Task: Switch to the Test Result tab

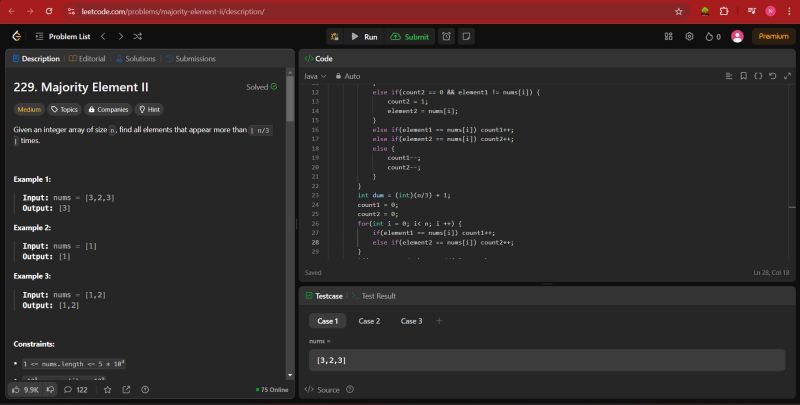Action: pos(373,296)
